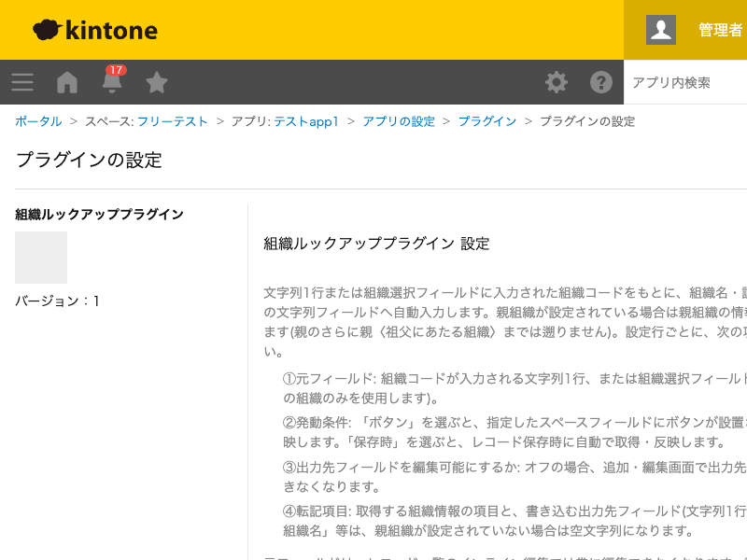Screen dimensions: 747x560
Task: Open the テストapp1 app link
Action: (306, 121)
